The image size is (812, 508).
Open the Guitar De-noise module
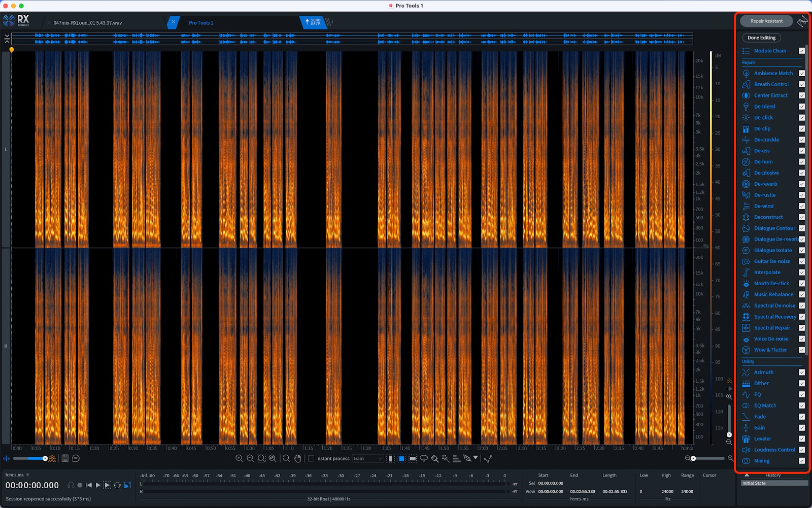(772, 261)
